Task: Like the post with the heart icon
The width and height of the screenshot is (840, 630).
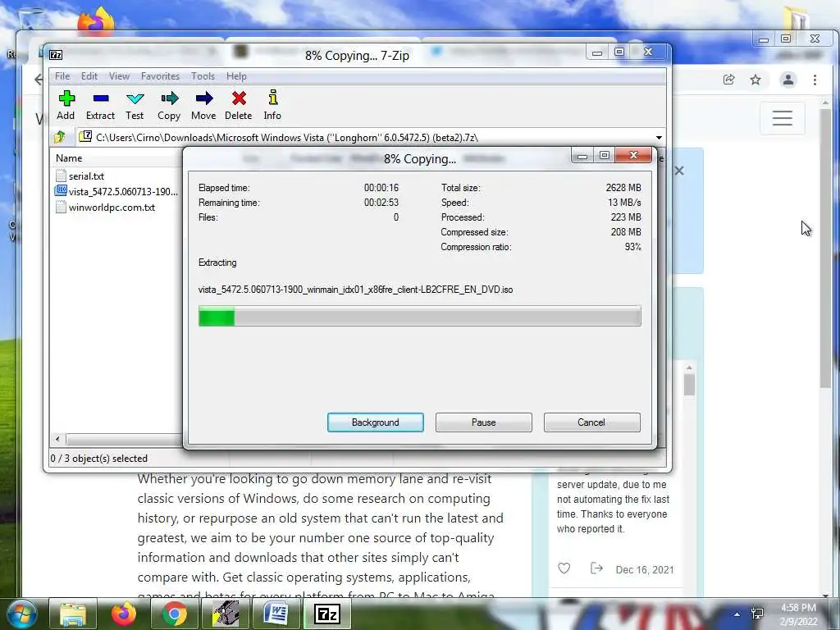Action: pyautogui.click(x=564, y=568)
